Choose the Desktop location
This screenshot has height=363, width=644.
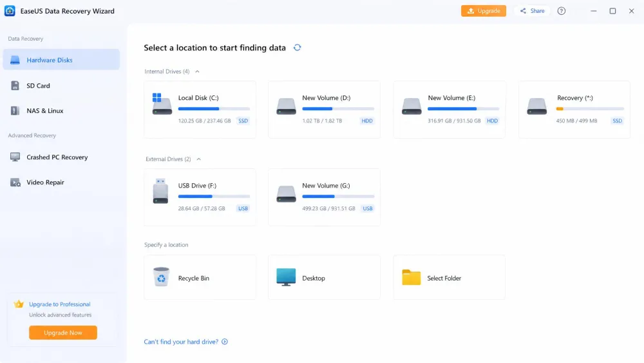point(324,277)
